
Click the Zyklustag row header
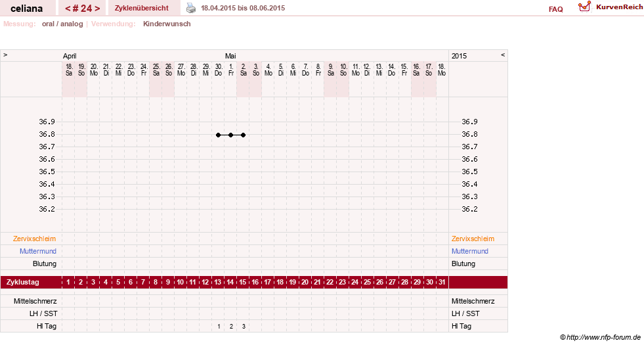[x=22, y=282]
